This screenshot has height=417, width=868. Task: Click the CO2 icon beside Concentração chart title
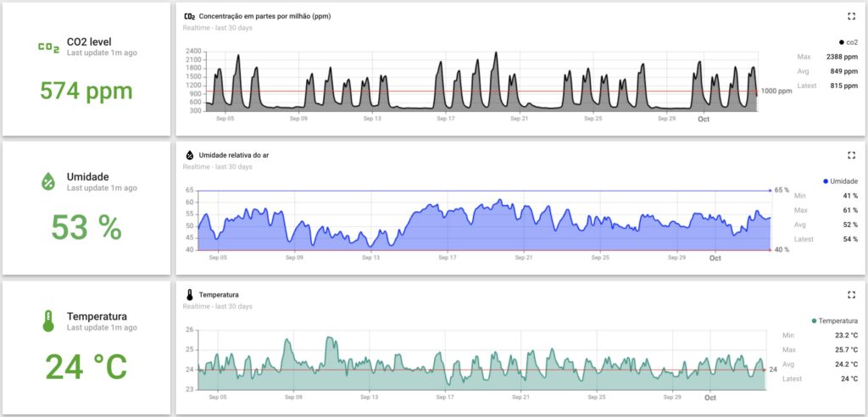189,16
